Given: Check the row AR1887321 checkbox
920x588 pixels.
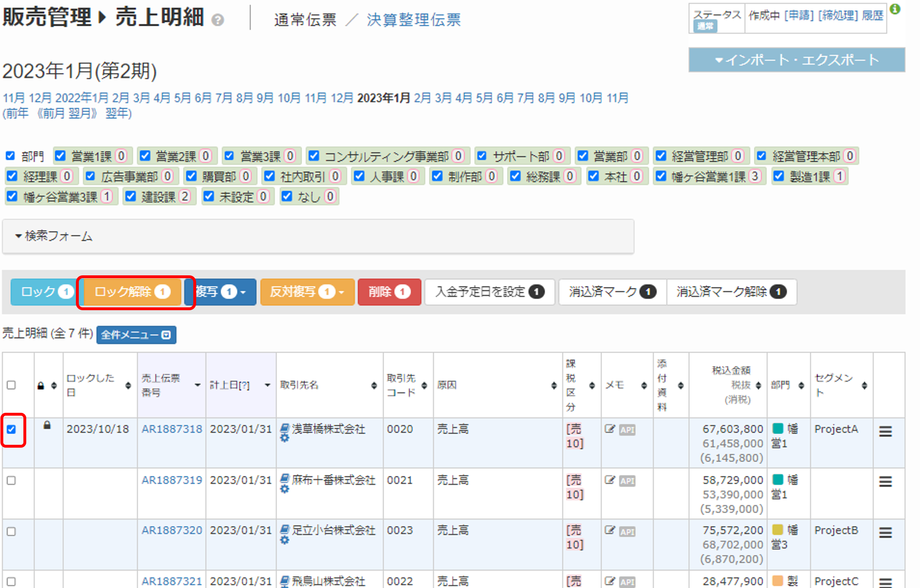Looking at the screenshot, I should pyautogui.click(x=11, y=582).
